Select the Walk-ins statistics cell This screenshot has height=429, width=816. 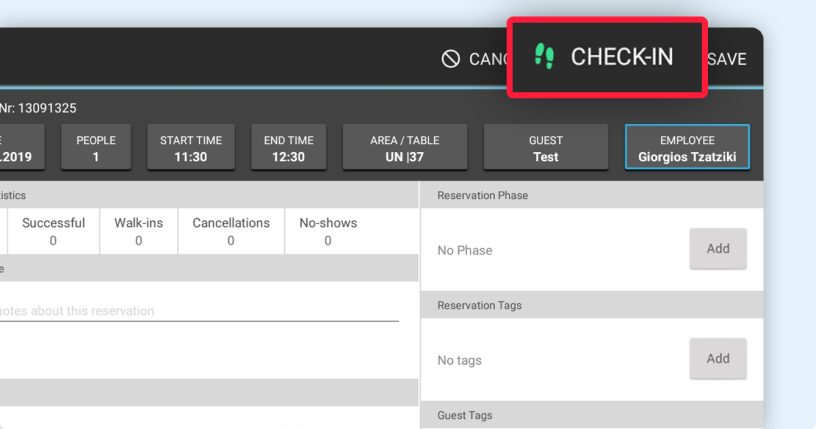(138, 231)
